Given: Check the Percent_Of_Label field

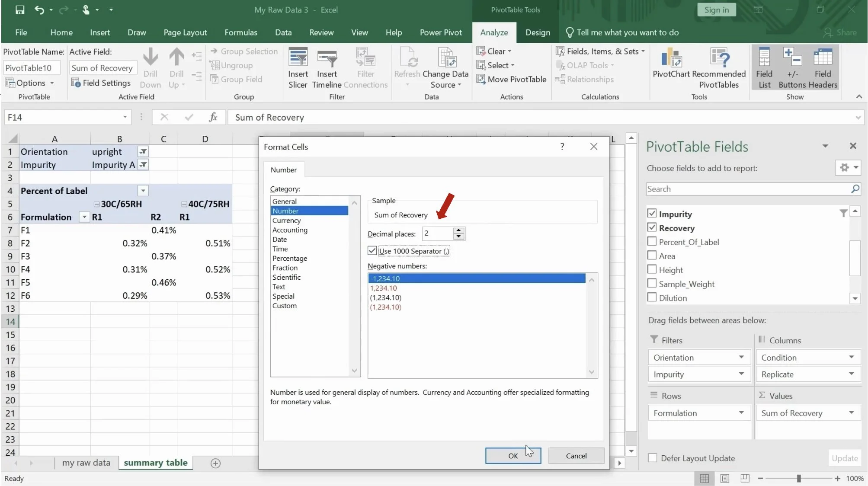Looking at the screenshot, I should tap(652, 242).
